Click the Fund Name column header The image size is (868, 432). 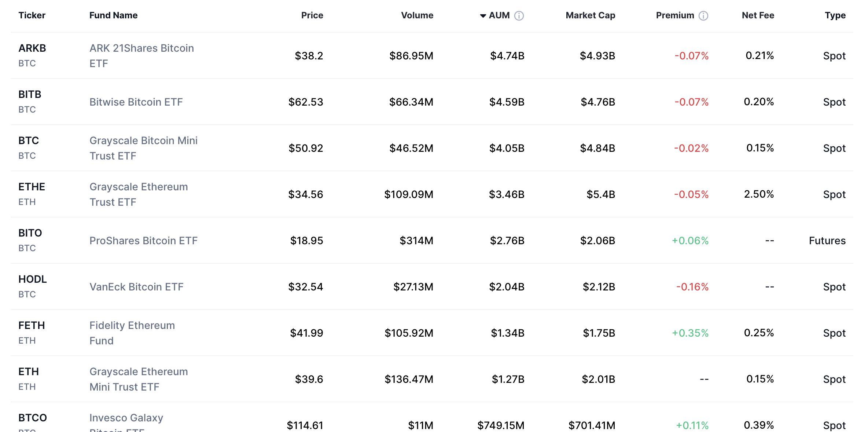[113, 15]
